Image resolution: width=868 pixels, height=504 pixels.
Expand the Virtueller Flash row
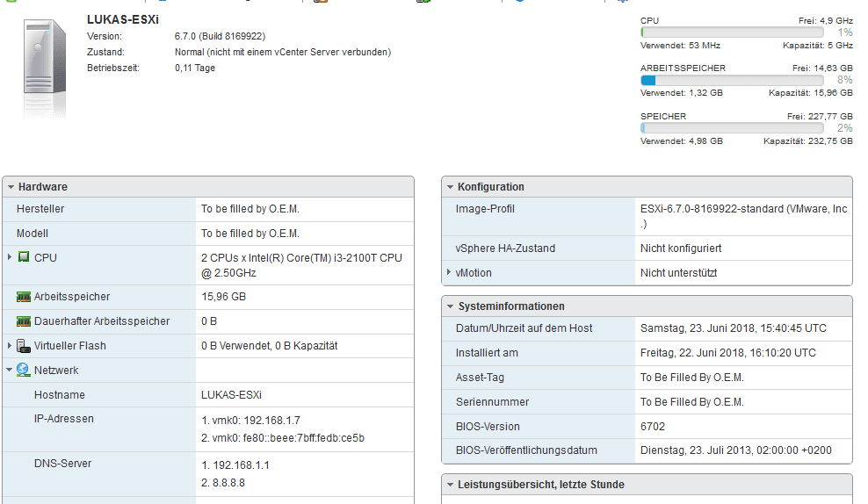[10, 346]
